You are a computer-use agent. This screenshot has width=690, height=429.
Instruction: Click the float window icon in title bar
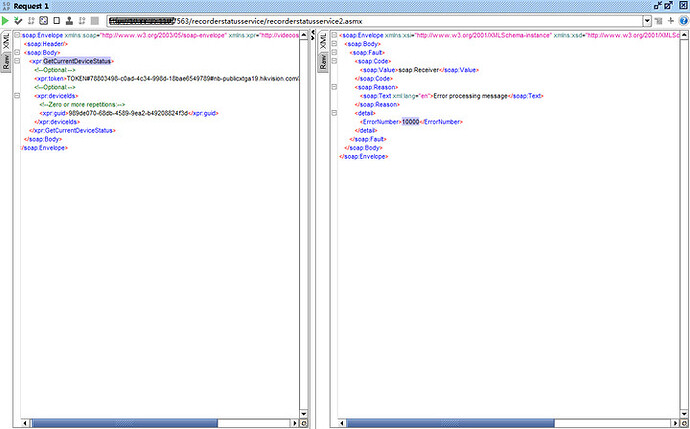tap(667, 6)
